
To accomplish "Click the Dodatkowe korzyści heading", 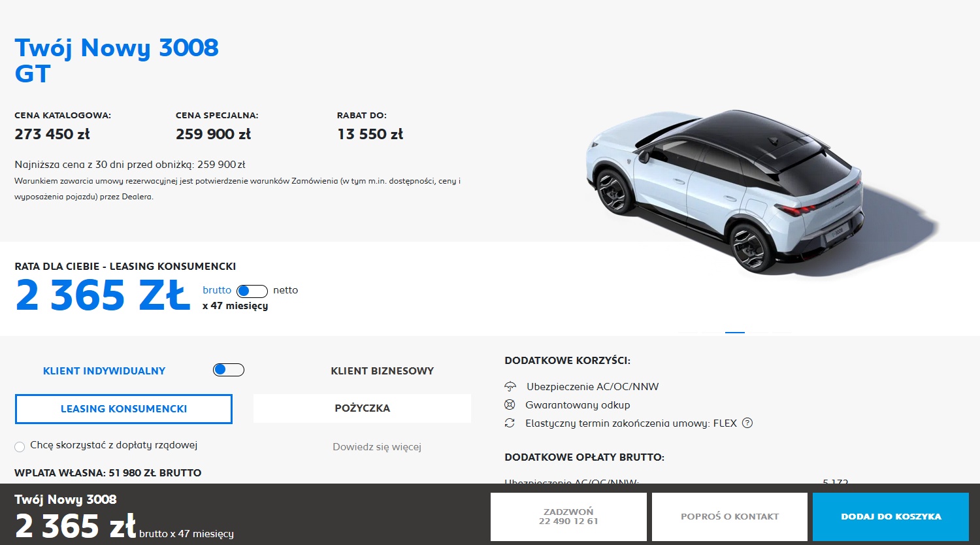I will pyautogui.click(x=567, y=360).
